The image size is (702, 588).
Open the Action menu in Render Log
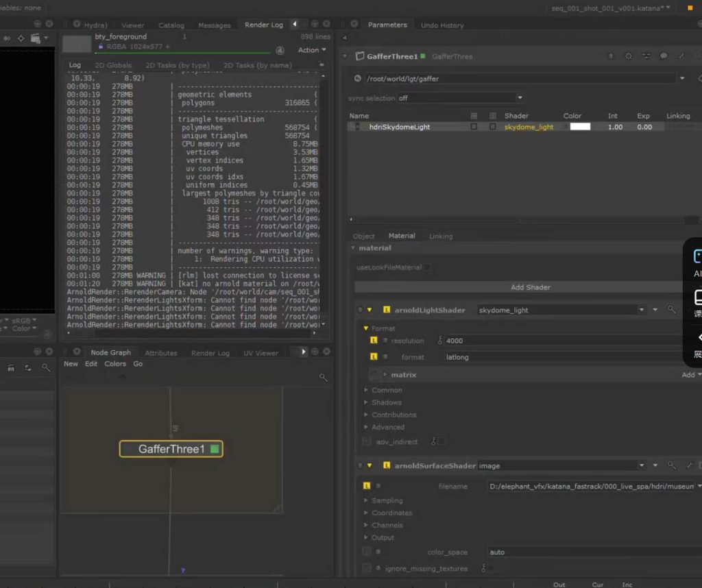[x=312, y=50]
